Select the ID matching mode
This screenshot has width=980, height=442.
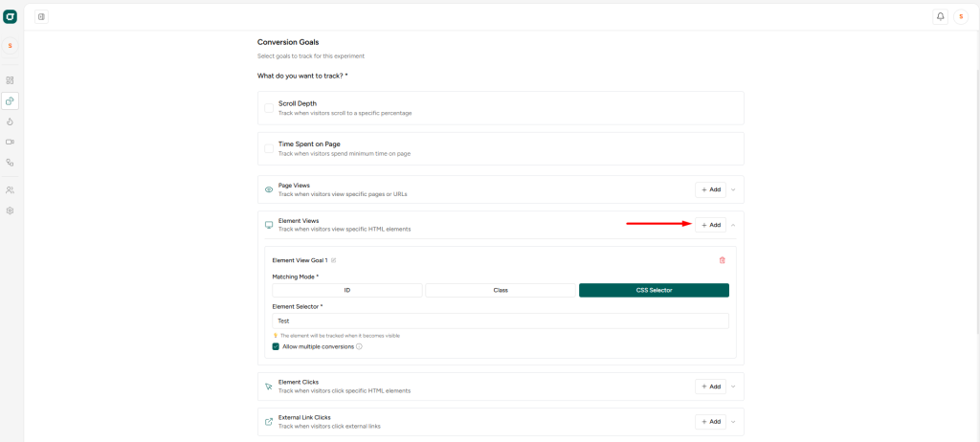(346, 290)
